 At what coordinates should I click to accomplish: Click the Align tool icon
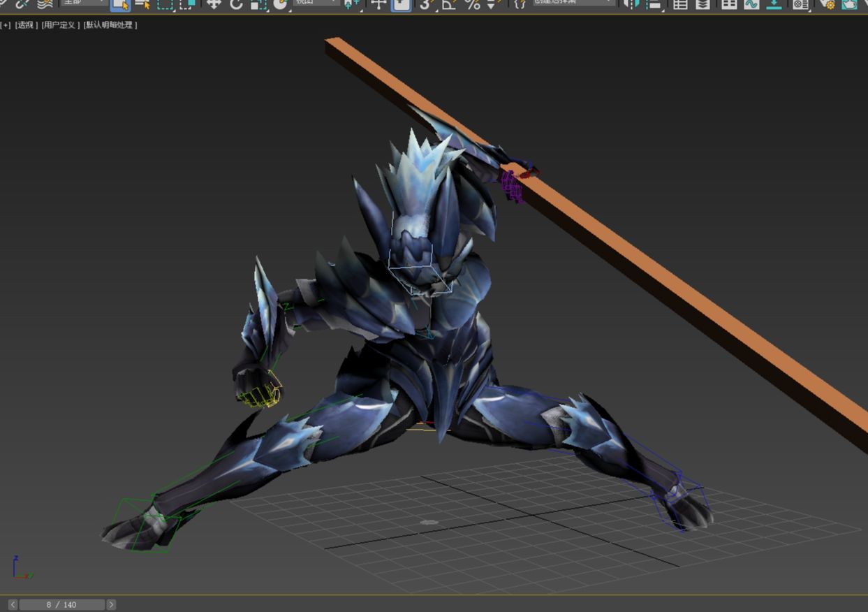pyautogui.click(x=654, y=4)
